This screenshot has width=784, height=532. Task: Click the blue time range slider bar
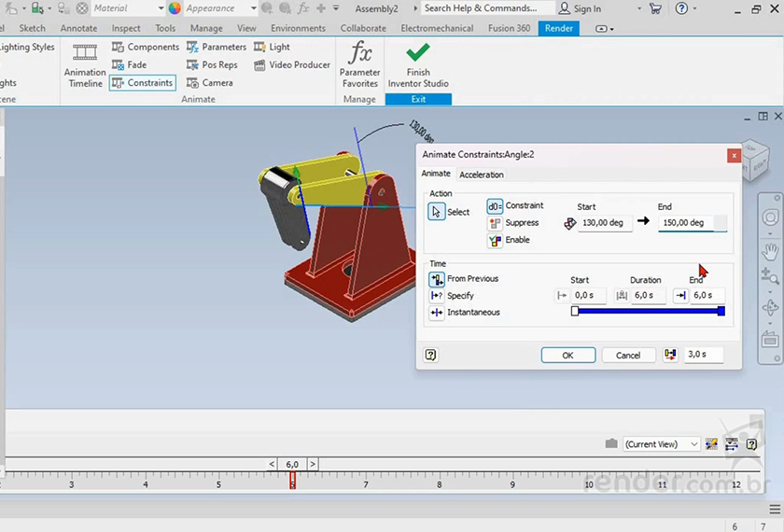pos(648,312)
